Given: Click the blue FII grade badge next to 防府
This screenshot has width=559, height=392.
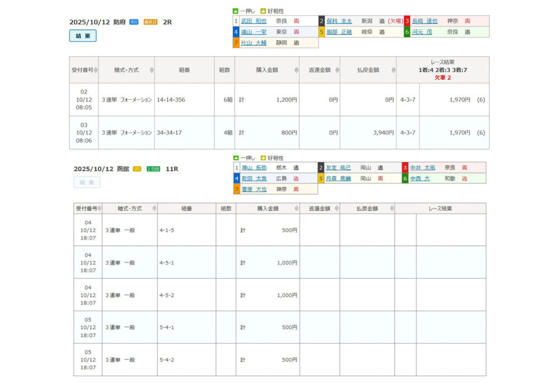Looking at the screenshot, I should (134, 22).
